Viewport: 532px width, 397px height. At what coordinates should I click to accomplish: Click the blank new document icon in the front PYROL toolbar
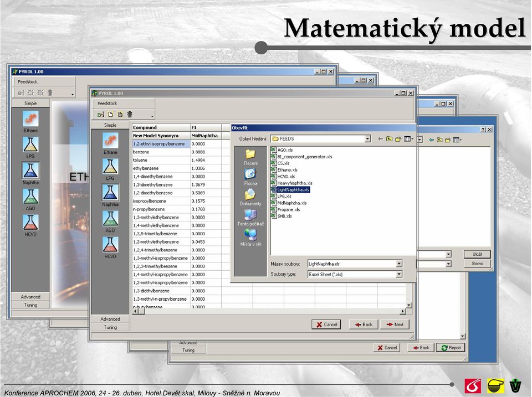click(x=110, y=115)
